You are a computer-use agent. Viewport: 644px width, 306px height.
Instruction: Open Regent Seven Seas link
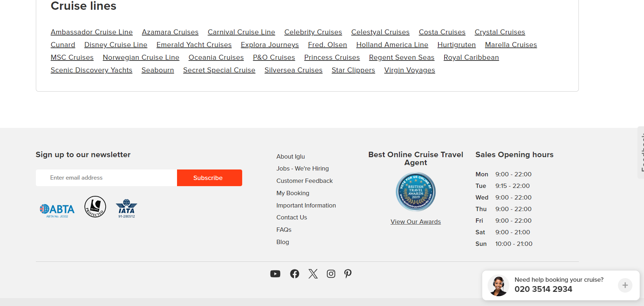(x=401, y=57)
